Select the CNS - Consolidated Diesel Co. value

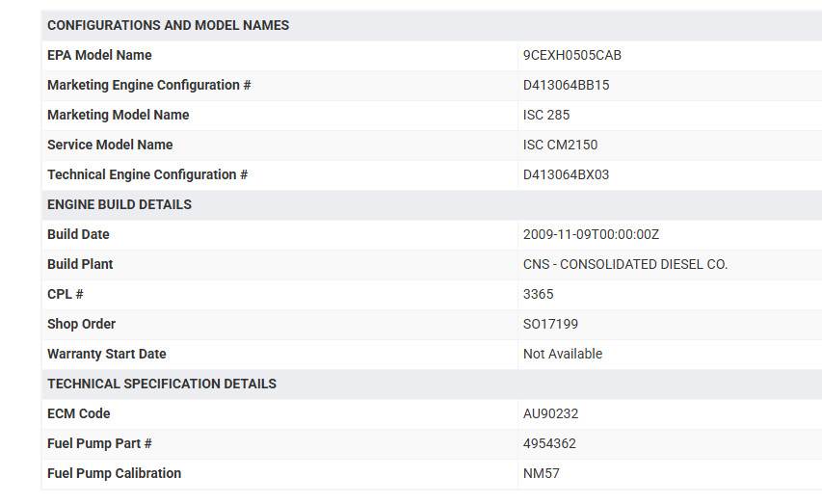pos(625,264)
